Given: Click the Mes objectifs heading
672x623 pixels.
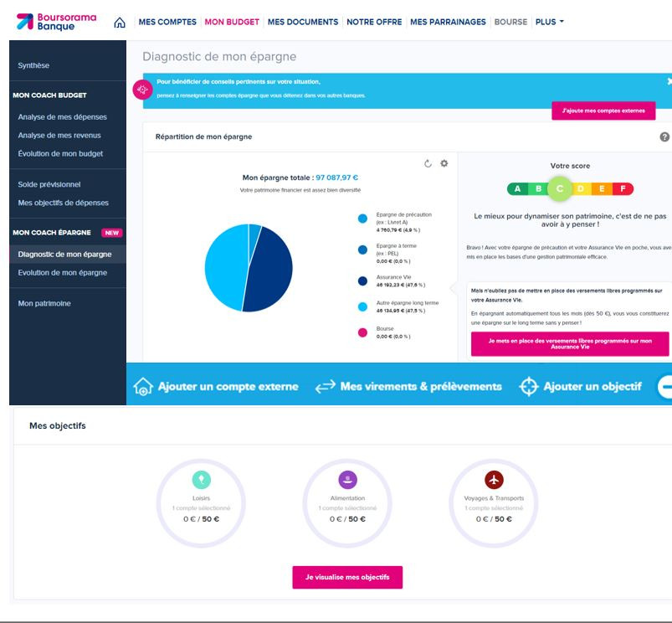Looking at the screenshot, I should pos(58,425).
